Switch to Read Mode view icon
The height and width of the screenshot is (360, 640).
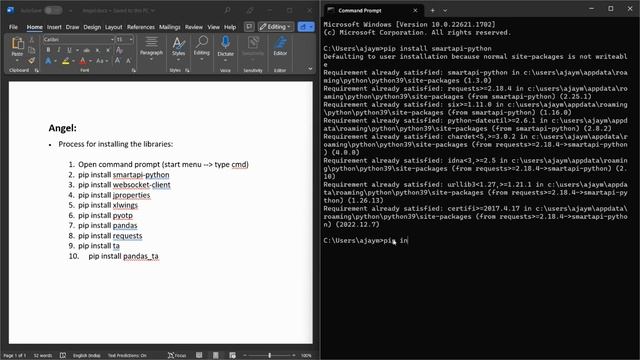(x=199, y=356)
